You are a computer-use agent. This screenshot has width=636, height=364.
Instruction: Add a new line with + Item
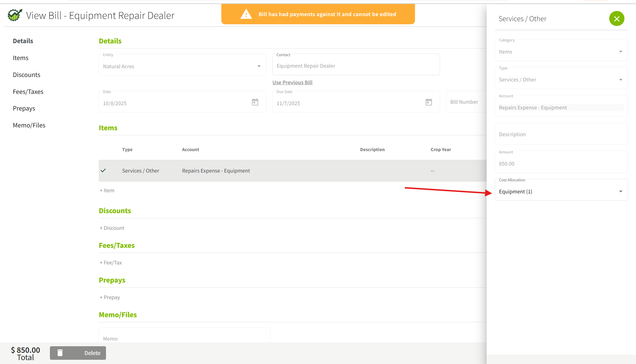click(107, 191)
